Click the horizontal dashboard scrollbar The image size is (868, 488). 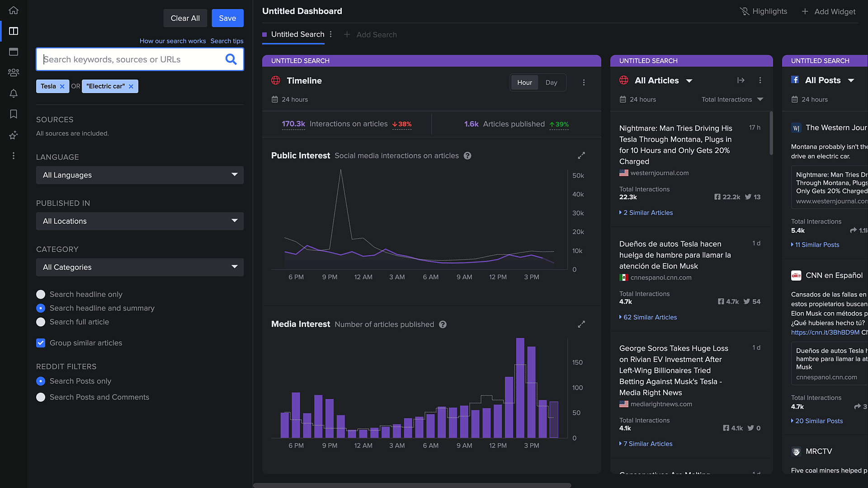(x=412, y=486)
